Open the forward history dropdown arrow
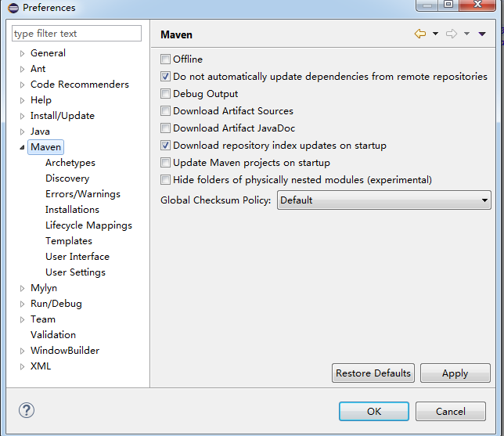 click(x=466, y=34)
